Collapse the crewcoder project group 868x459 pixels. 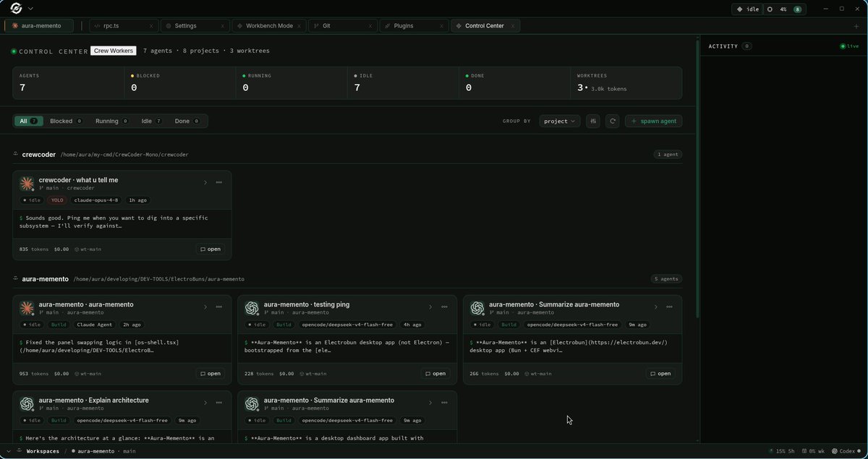[15, 154]
